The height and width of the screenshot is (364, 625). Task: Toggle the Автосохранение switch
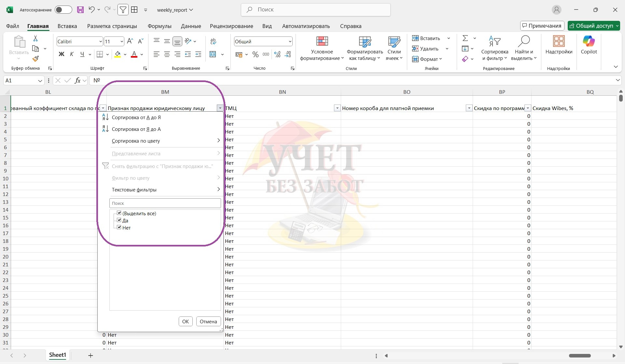(63, 10)
